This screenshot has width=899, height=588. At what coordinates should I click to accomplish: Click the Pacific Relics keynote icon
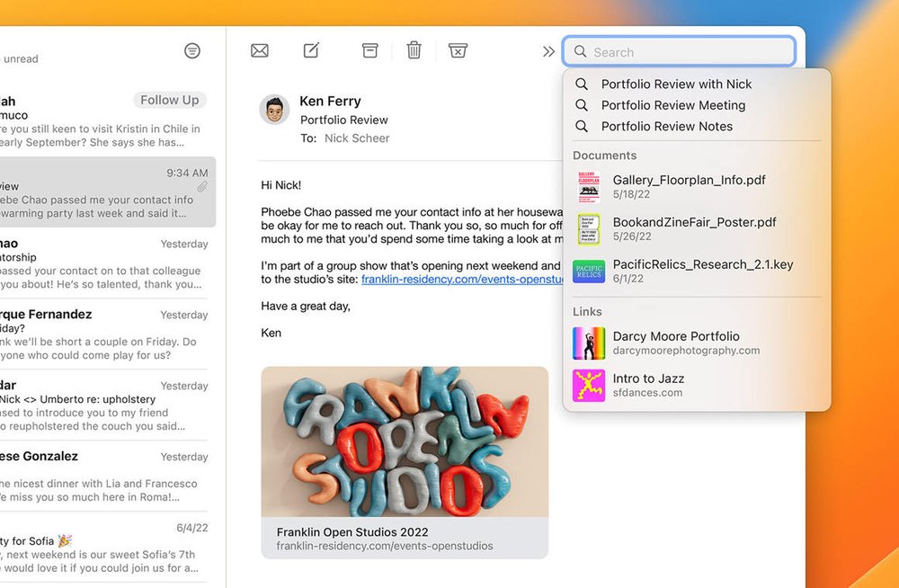coord(589,272)
